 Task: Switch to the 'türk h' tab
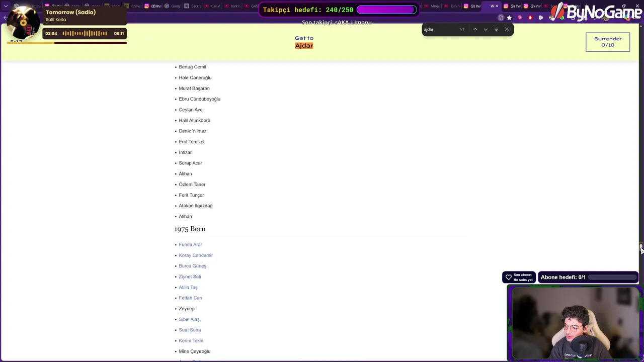233,6
